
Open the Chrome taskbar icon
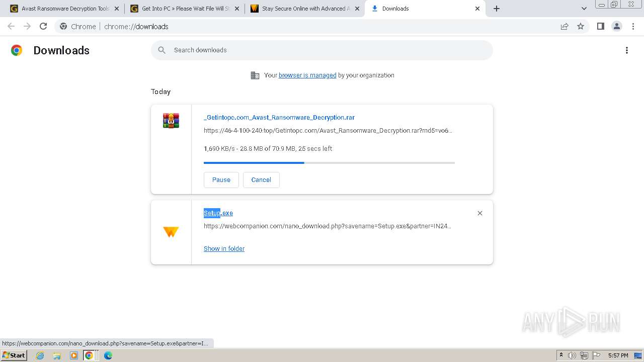(89, 355)
